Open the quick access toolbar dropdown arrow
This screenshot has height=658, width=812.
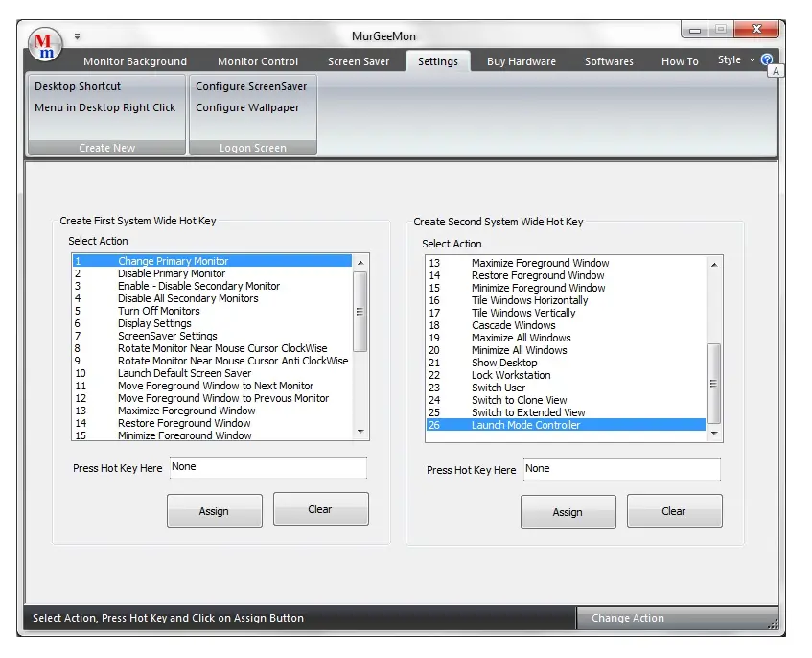coord(77,36)
